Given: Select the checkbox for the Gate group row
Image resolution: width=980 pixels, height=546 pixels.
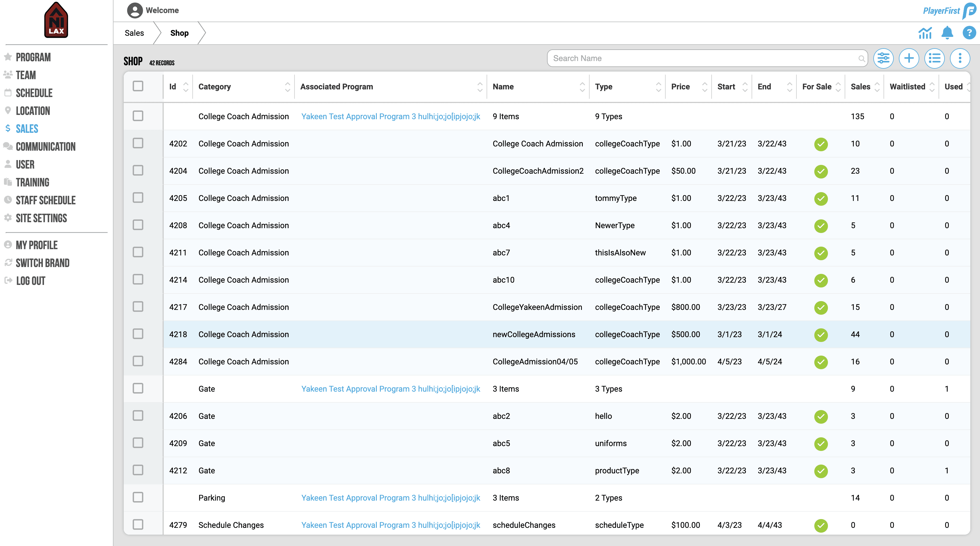Looking at the screenshot, I should tap(138, 388).
